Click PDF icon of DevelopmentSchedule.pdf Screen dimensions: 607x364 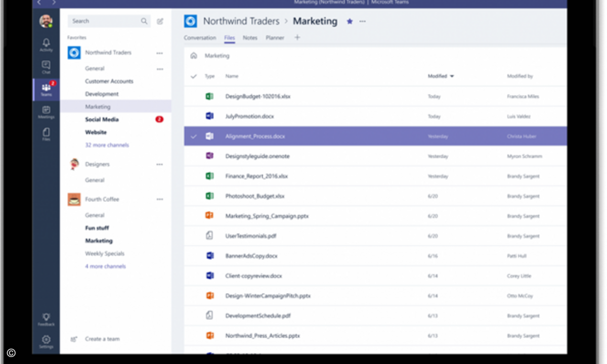[x=209, y=315]
